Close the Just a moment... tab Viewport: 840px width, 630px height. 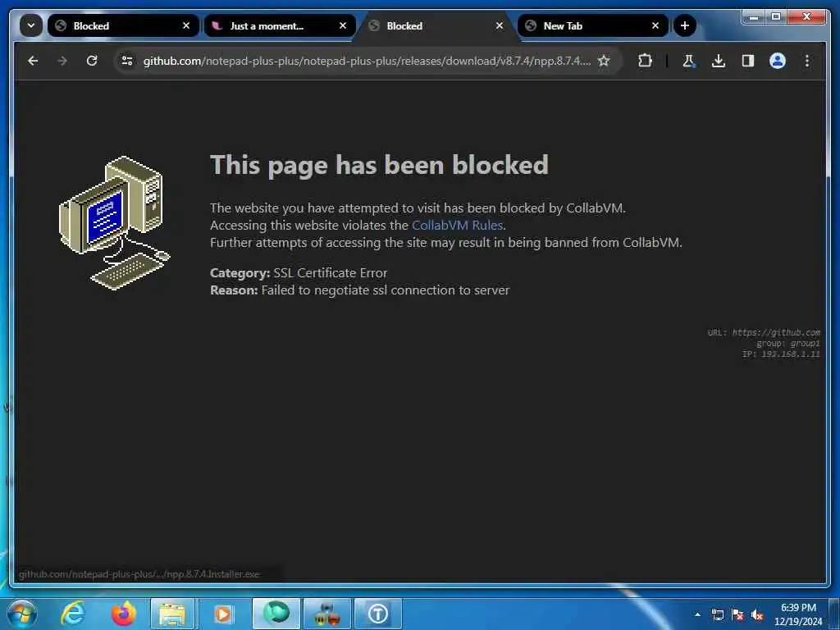coord(343,25)
